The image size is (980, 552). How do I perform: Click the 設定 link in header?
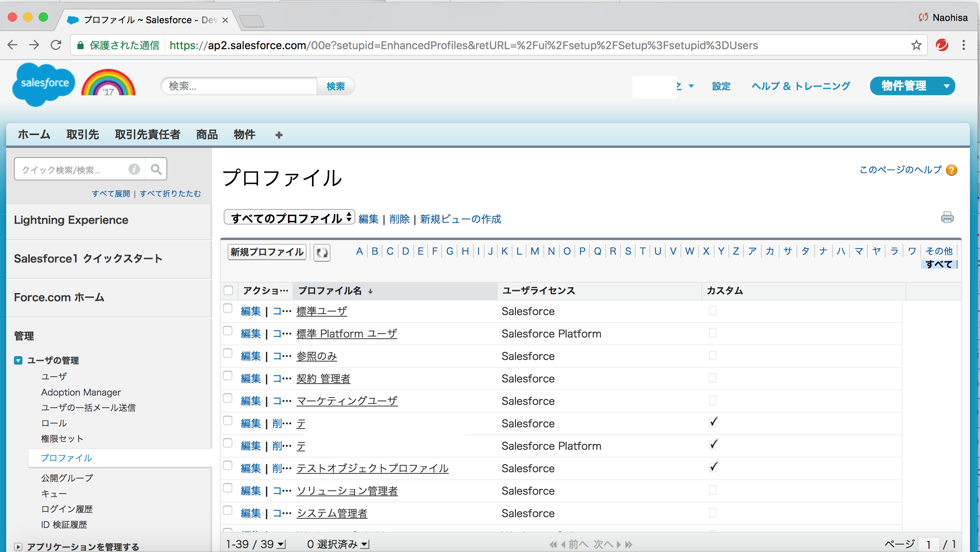pos(721,86)
